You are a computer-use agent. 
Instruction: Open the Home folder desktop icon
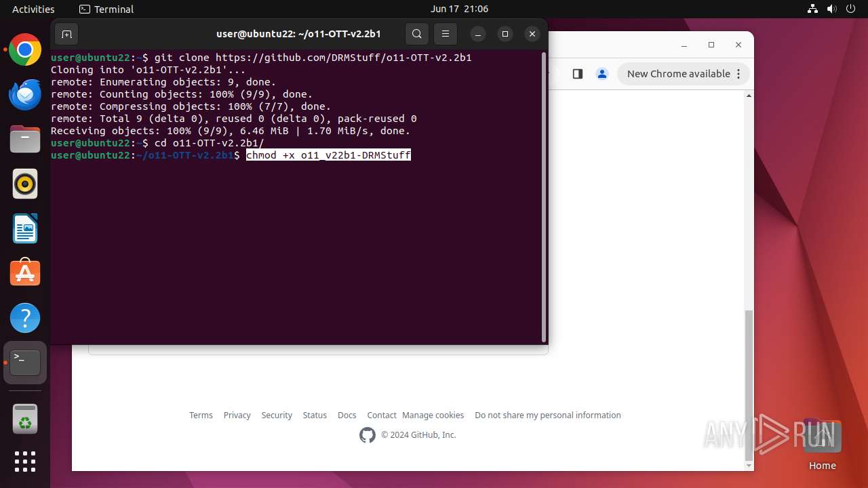822,445
